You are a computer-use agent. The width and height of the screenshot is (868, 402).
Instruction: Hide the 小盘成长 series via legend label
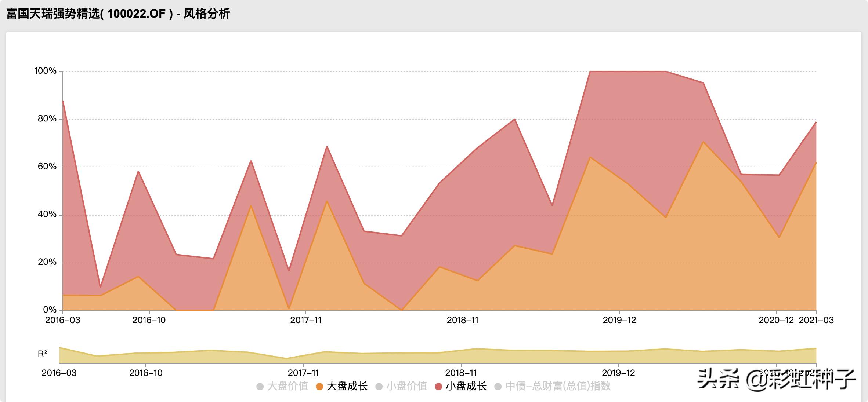point(466,386)
